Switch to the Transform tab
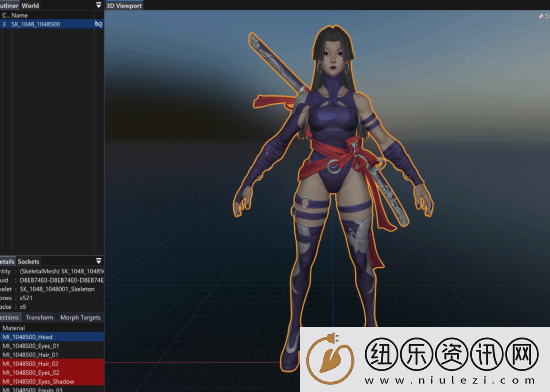 (39, 317)
